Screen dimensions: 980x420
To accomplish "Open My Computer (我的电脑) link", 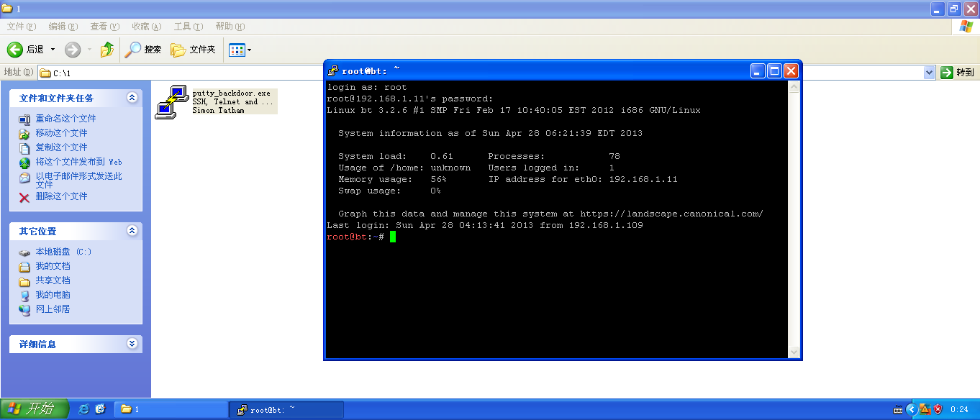I will (53, 295).
